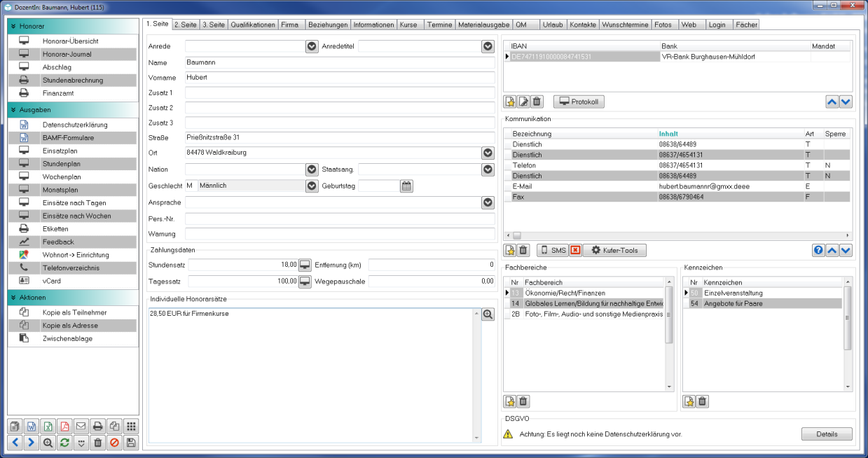Open the Fächer tab
This screenshot has width=868, height=458.
[746, 25]
